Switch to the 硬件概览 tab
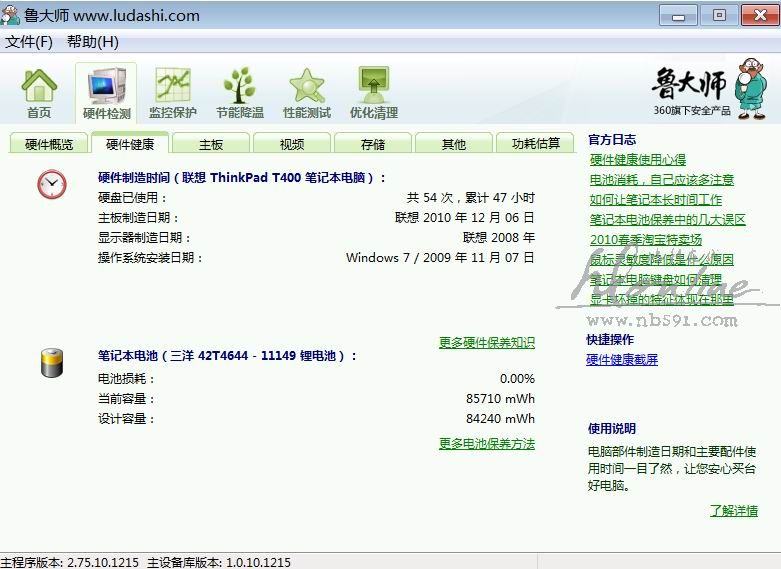Screen dimensions: 781x569 [49, 144]
